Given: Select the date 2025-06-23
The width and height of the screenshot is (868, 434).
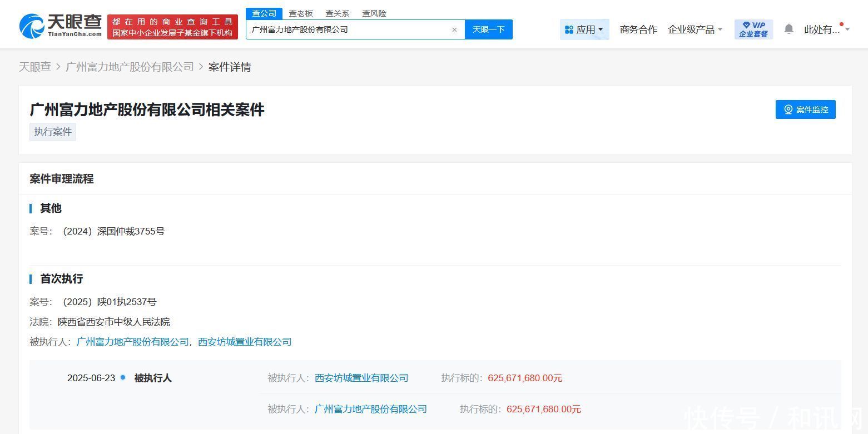Looking at the screenshot, I should [x=91, y=378].
